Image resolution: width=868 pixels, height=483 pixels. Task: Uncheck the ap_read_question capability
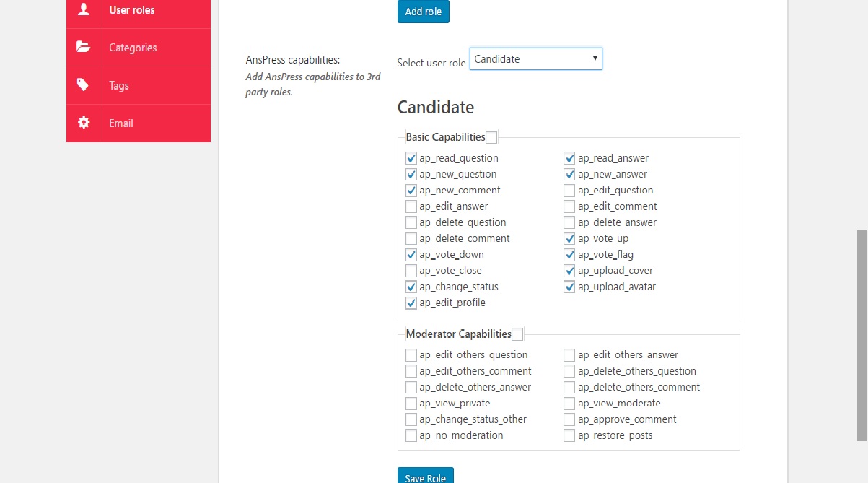[x=411, y=158]
